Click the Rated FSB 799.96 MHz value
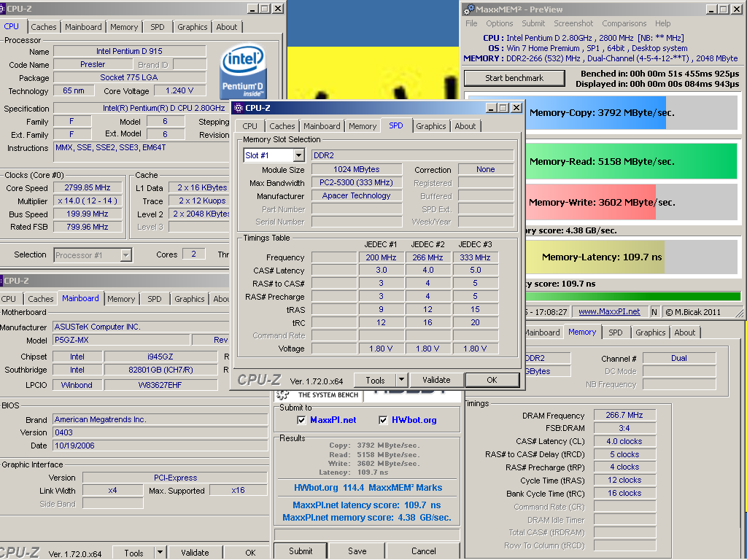The image size is (747, 560). point(88,227)
